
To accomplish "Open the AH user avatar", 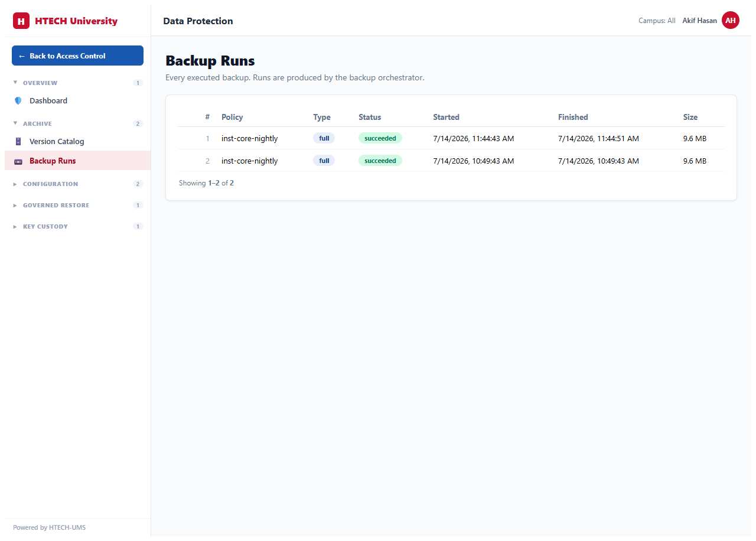I will pyautogui.click(x=731, y=21).
